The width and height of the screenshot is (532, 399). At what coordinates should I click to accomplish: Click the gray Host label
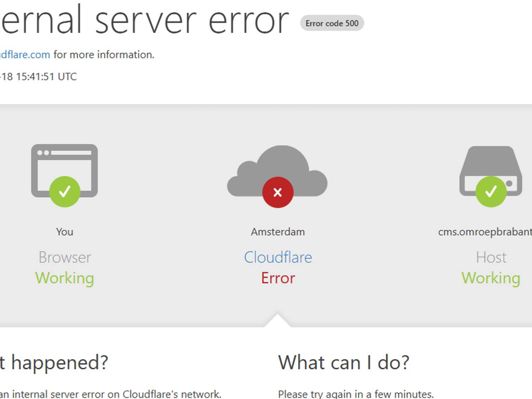point(491,257)
